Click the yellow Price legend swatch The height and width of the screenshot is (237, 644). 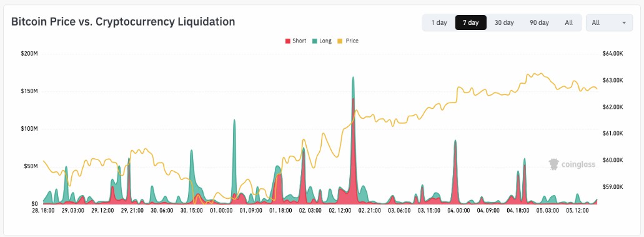coord(340,41)
